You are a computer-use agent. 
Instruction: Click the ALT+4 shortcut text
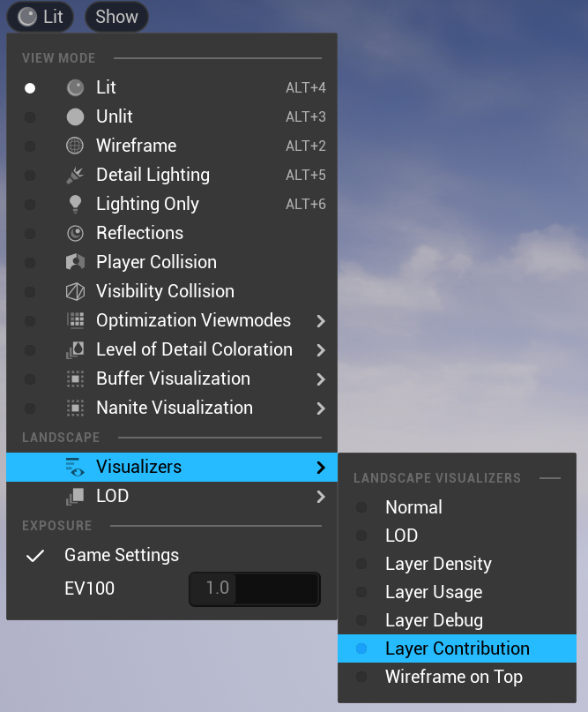pyautogui.click(x=306, y=87)
